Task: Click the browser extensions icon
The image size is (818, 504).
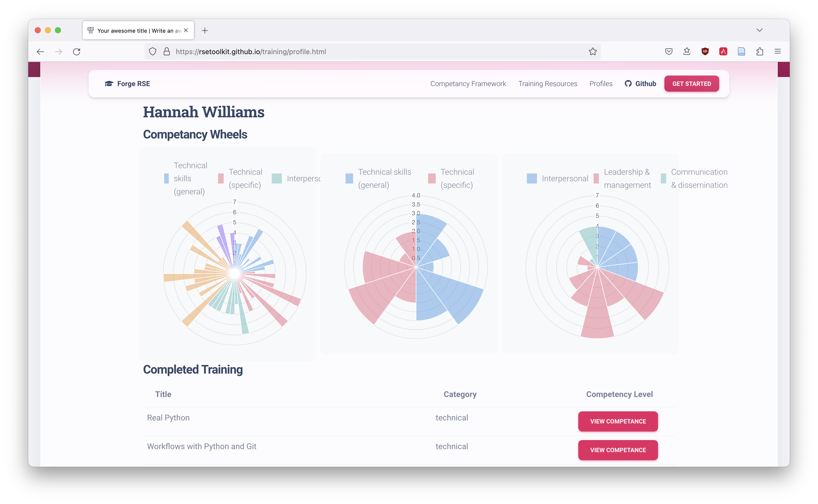Action: coord(760,51)
